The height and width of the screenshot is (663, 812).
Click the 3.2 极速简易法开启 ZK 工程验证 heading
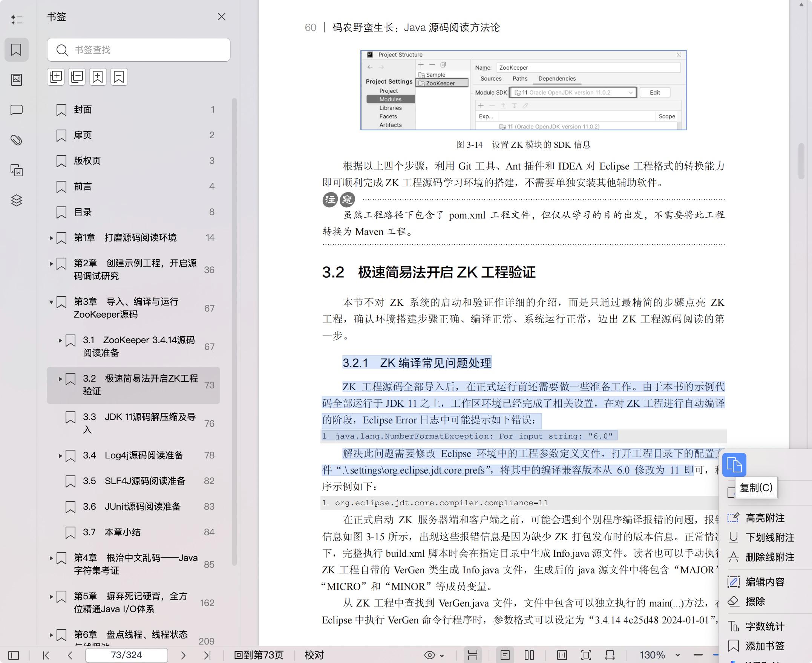coord(429,272)
